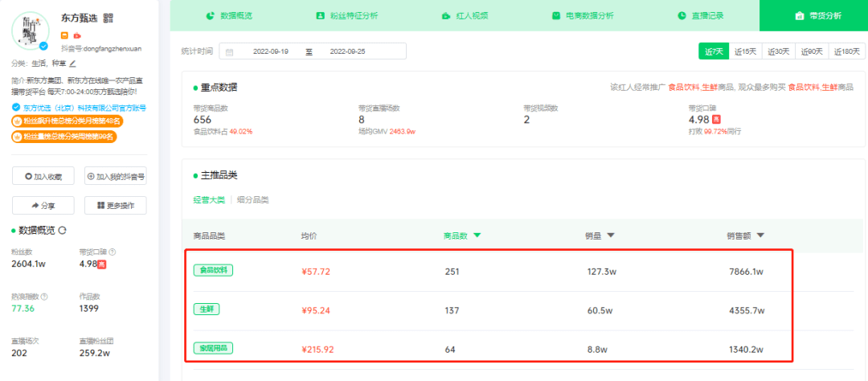This screenshot has height=381, width=868.
Task: Click the price ¥215.92
Action: (x=317, y=350)
